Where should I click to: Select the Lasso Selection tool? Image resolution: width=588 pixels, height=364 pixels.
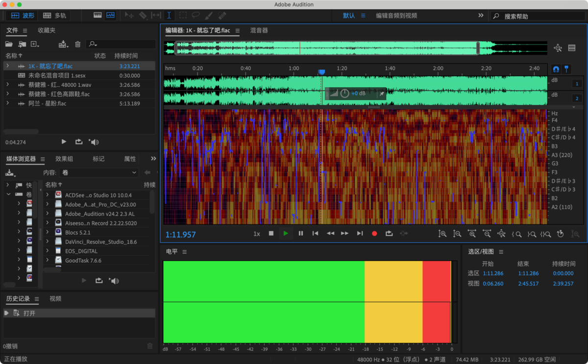(196, 16)
